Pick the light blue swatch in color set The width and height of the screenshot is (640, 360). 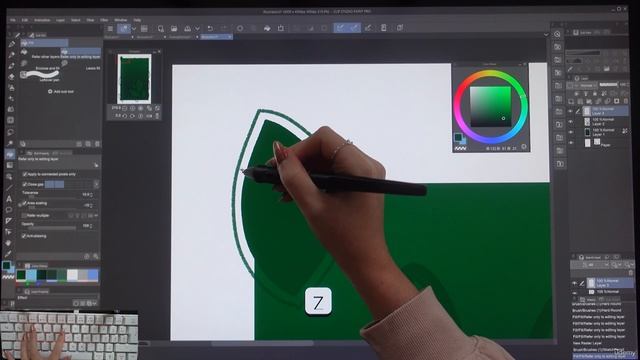click(x=32, y=275)
